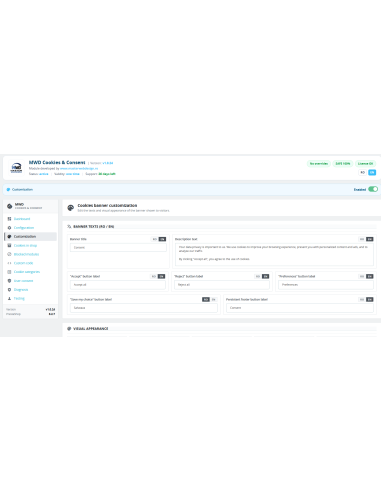Screen dimensions: 381x492
Task: Select RO for the Persistent footer button label
Action: (x=362, y=299)
